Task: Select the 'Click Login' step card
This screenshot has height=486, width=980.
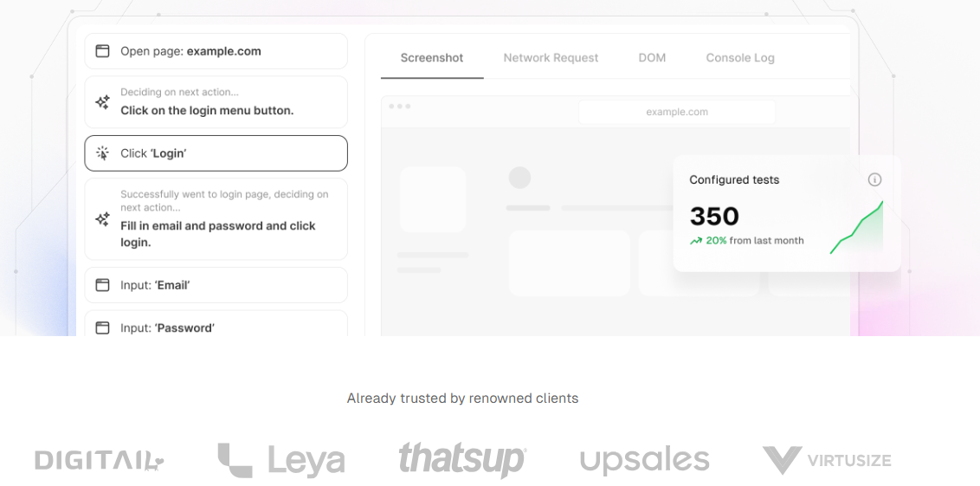Action: (216, 153)
